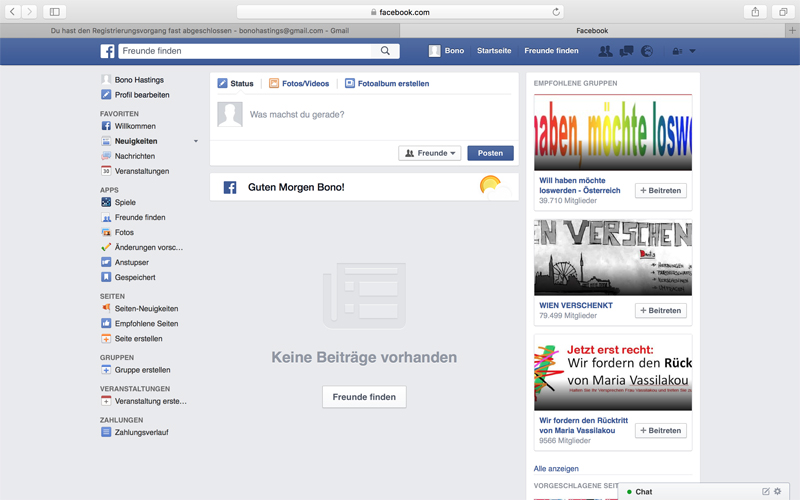
Task: Open Veranstaltungen in the sidebar
Action: pos(135,171)
